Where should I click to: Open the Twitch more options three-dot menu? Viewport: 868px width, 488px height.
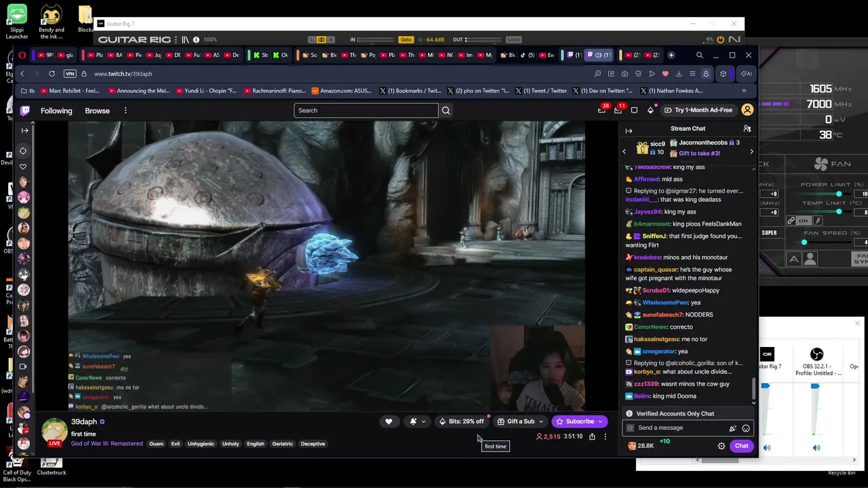[125, 110]
